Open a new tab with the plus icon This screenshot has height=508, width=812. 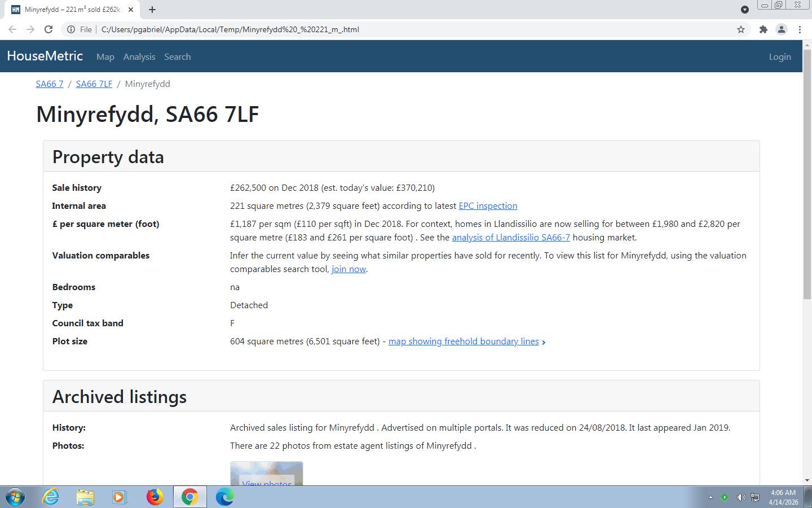click(x=152, y=10)
